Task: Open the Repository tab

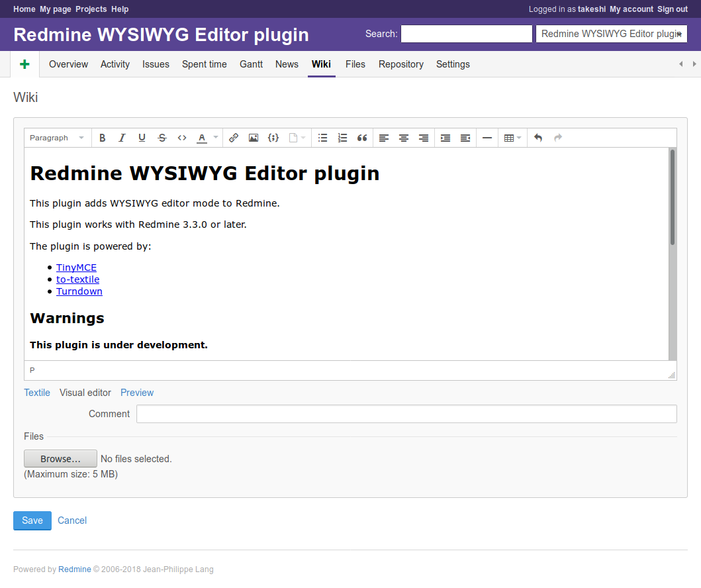Action: [401, 64]
